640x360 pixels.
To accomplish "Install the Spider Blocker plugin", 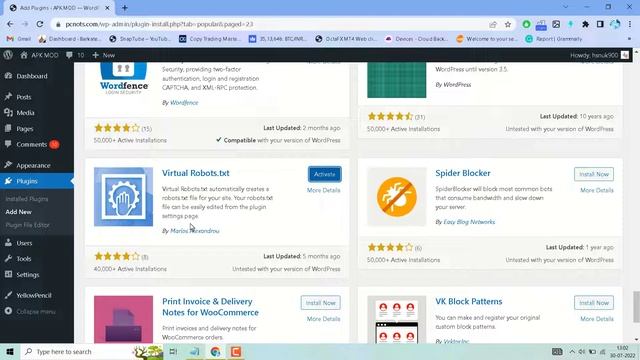I will 594,174.
